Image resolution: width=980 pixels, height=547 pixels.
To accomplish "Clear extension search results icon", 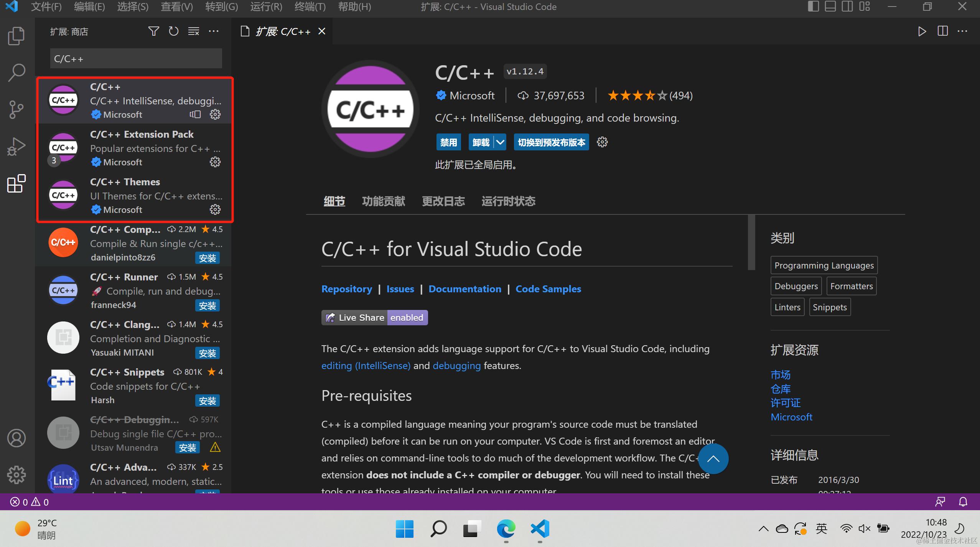I will [x=193, y=31].
